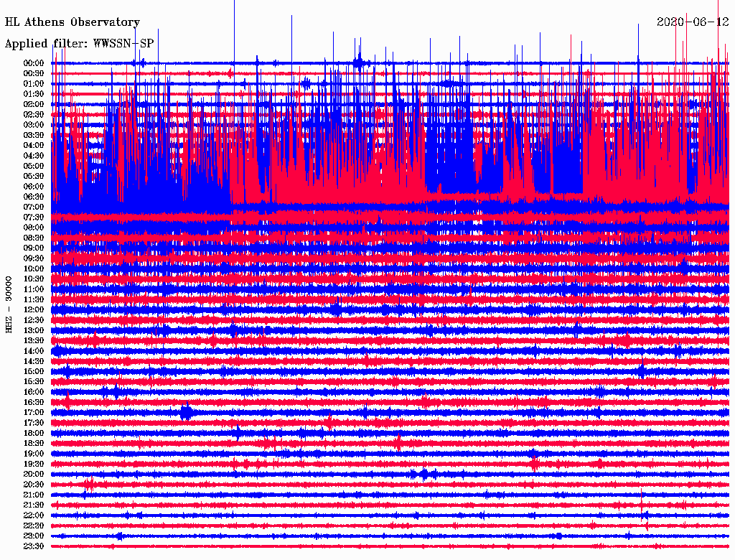Viewport: 735px width, 560px height.
Task: Select the 04:00 time label
Action: pyautogui.click(x=34, y=146)
